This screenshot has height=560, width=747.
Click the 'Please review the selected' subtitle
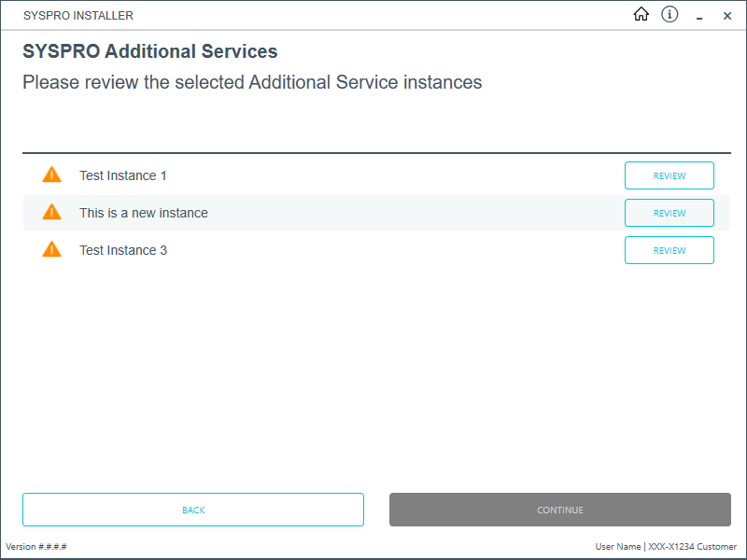252,82
